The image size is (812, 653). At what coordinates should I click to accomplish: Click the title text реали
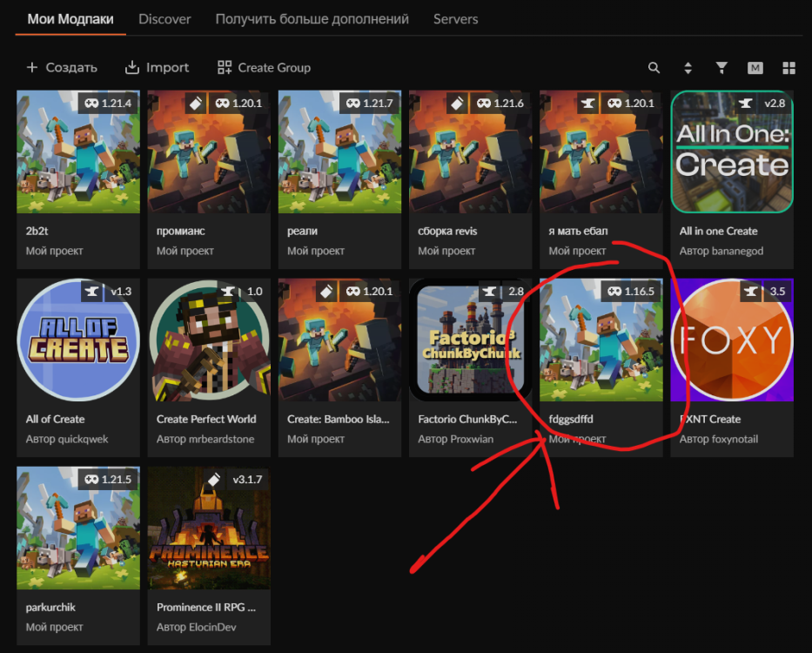click(302, 232)
